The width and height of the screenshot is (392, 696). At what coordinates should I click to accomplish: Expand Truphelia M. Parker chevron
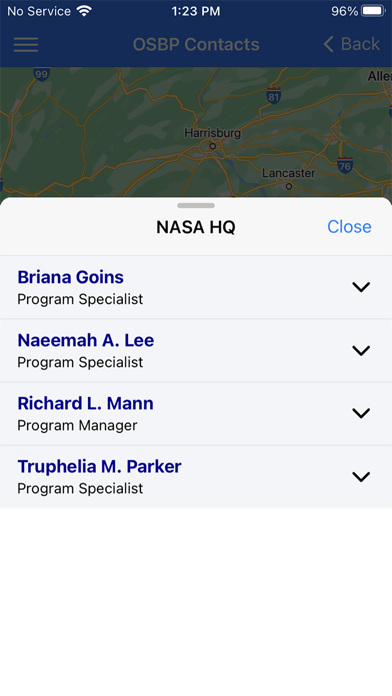coord(361,477)
